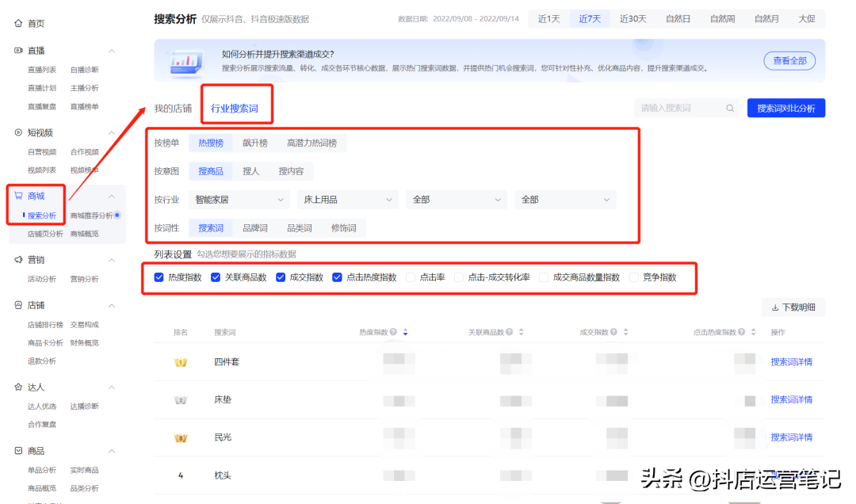Collapse the 商品 sidebar section
The image size is (856, 504).
click(x=112, y=451)
